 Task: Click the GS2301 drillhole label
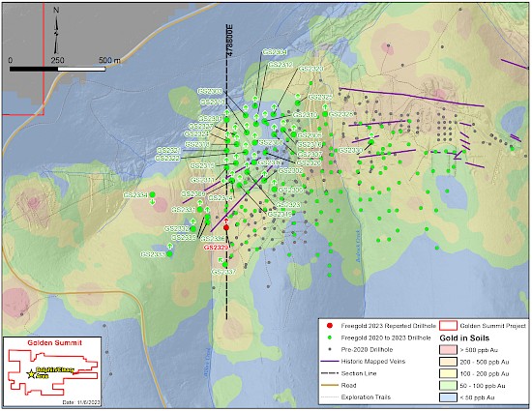coord(210,119)
